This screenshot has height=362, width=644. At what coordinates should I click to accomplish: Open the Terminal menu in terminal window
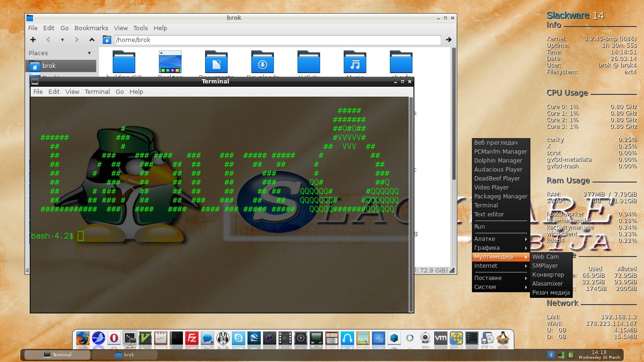click(97, 91)
